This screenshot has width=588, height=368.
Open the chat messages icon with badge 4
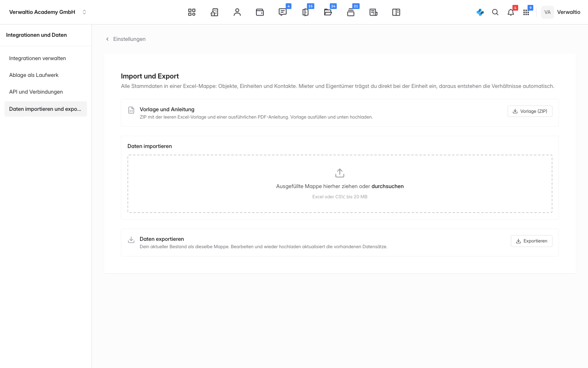pos(283,12)
